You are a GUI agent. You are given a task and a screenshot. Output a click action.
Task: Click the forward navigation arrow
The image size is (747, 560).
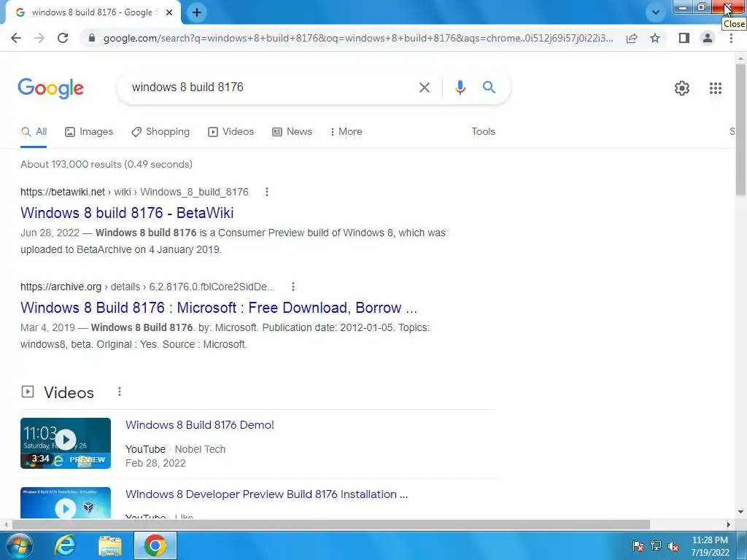pyautogui.click(x=39, y=38)
